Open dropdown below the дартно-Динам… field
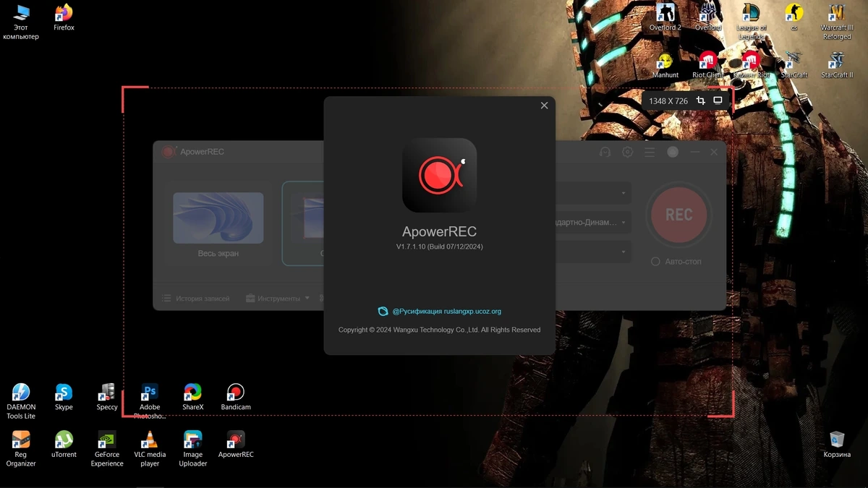This screenshot has width=868, height=488. (x=593, y=252)
